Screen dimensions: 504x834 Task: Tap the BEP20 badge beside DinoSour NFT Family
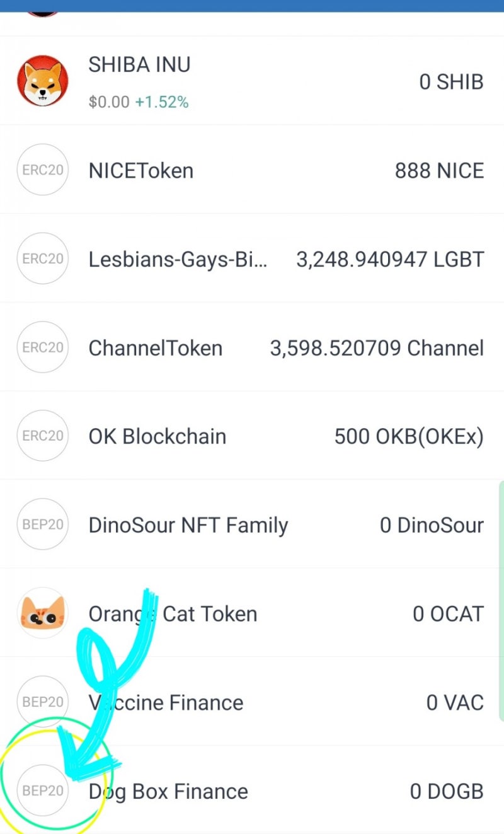[x=42, y=524]
